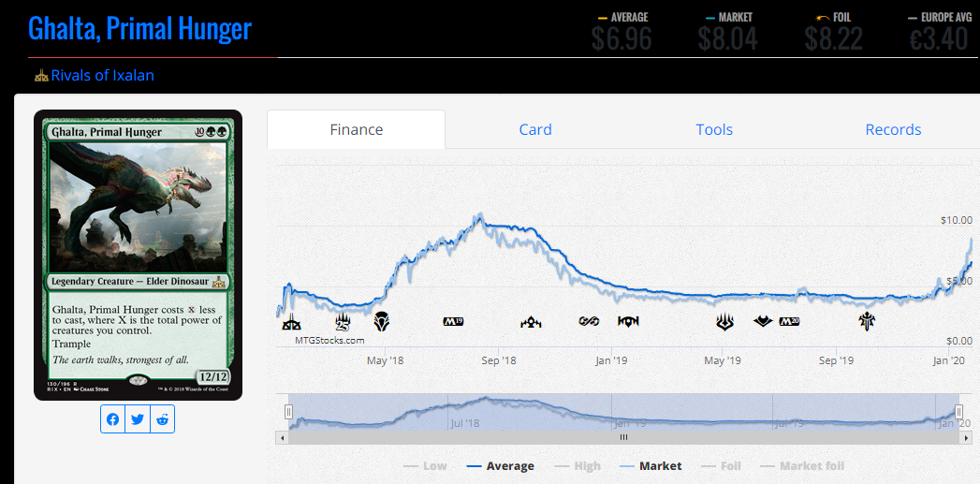Screen dimensions: 980x484
Task: Toggle the Market foil series in legend
Action: [802, 466]
